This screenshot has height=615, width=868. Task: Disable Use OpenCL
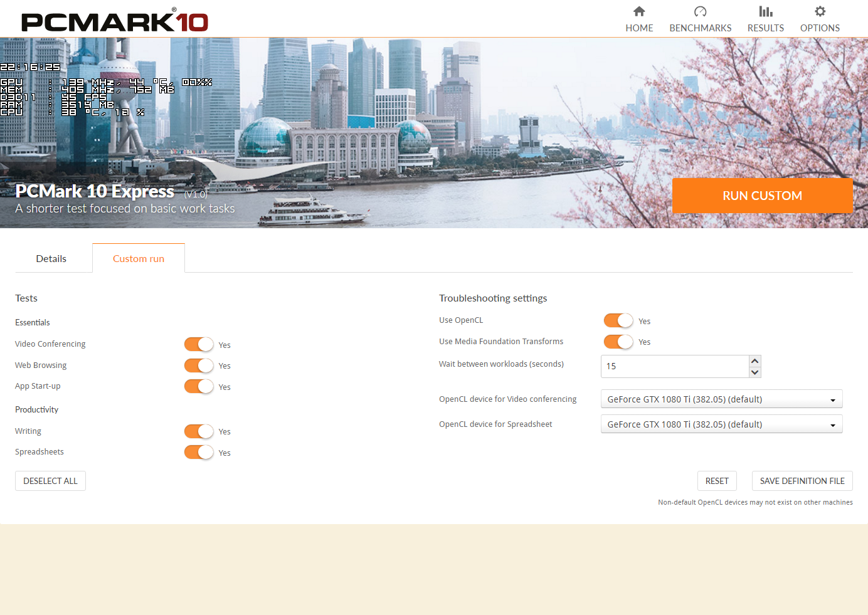click(618, 320)
